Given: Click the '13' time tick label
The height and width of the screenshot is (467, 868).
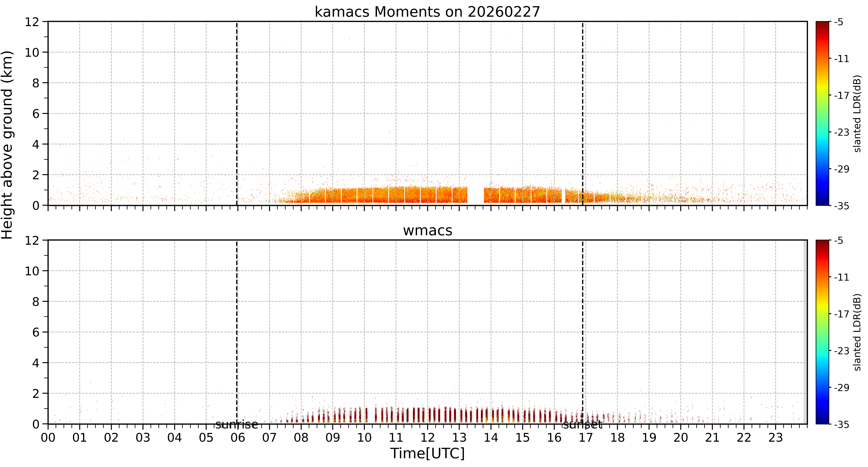Looking at the screenshot, I should click(x=459, y=438).
